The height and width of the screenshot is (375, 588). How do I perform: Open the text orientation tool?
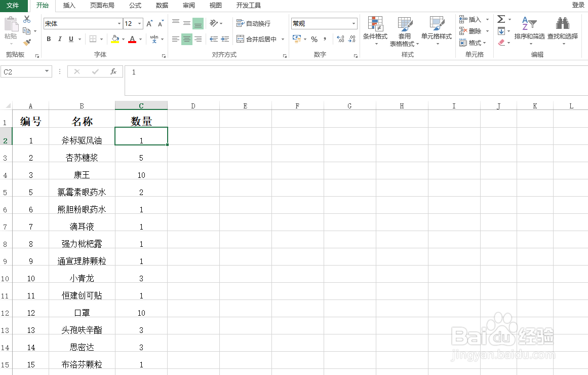click(x=214, y=23)
